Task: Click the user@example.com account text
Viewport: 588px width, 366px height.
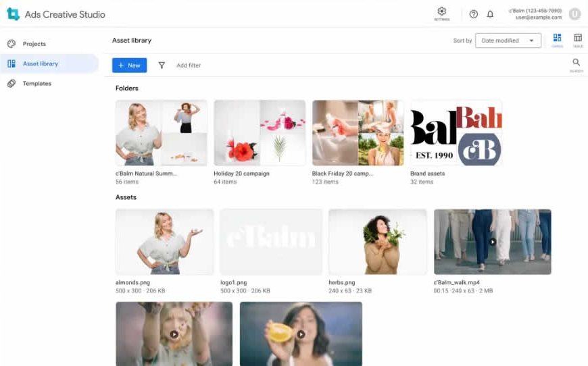Action: (539, 18)
